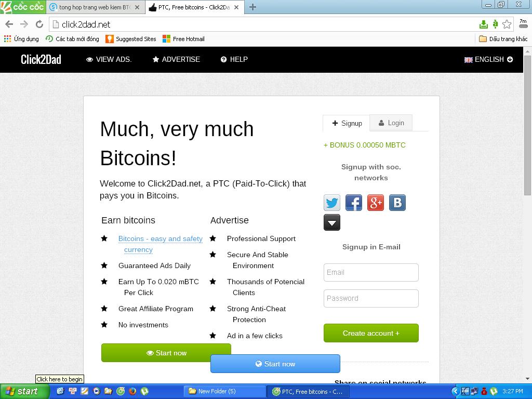The height and width of the screenshot is (399, 532).
Task: Open 'Ứng dụng' apps bookmark
Action: pyautogui.click(x=21, y=38)
